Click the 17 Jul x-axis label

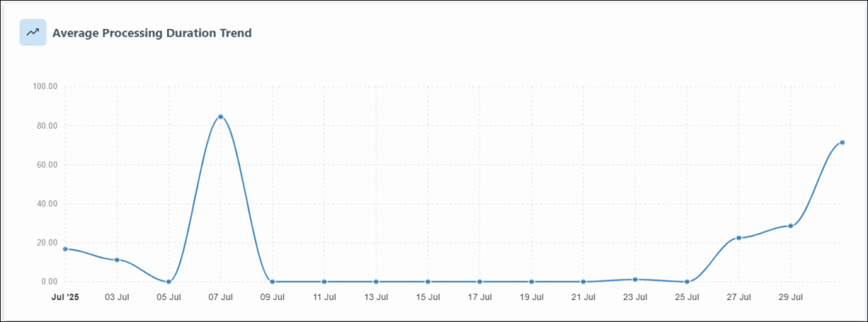[480, 297]
